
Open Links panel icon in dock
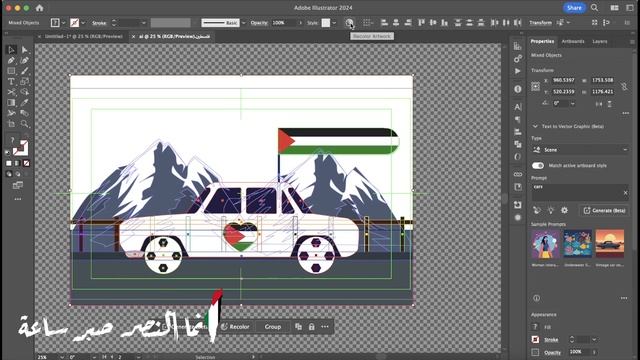point(518,174)
